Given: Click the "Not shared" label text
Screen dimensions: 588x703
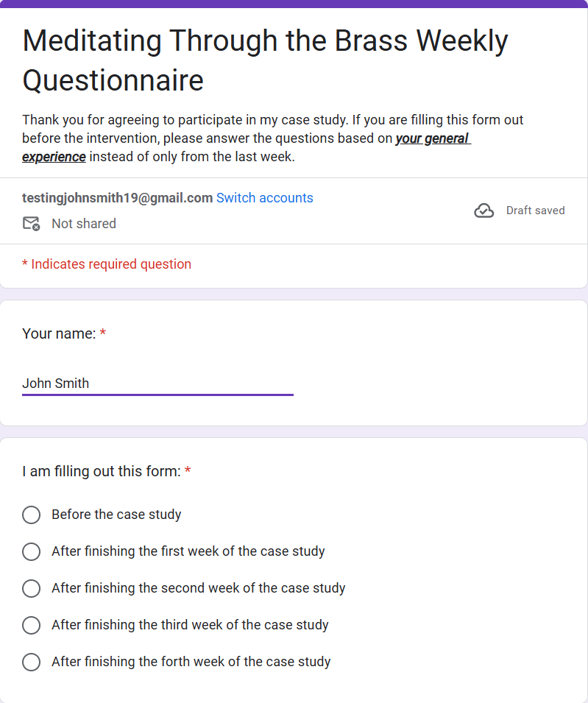Looking at the screenshot, I should [84, 224].
